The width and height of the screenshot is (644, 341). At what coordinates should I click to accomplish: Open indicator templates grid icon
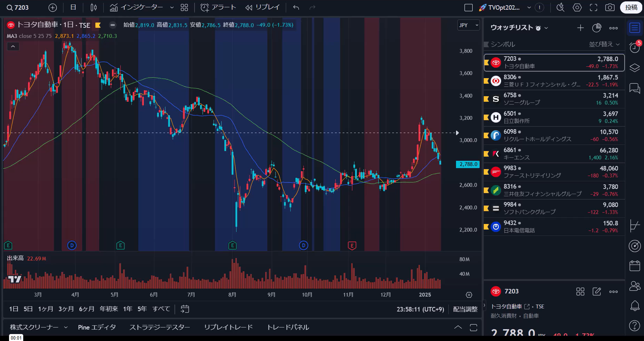(184, 8)
